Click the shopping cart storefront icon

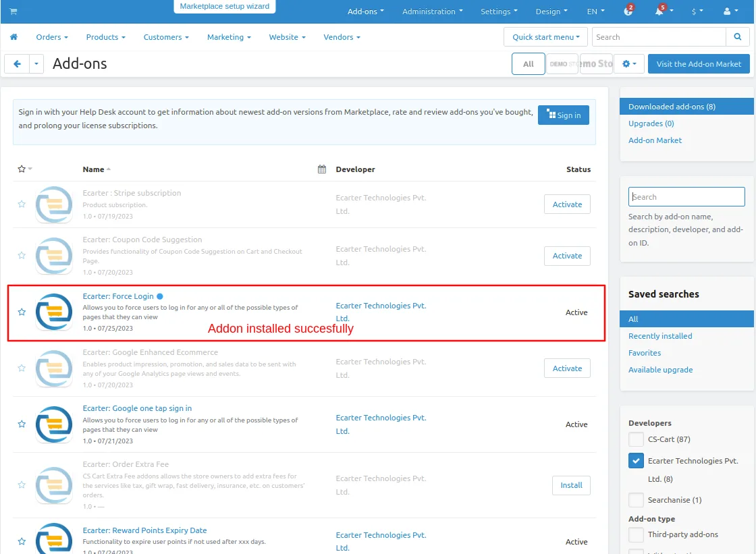tap(13, 11)
